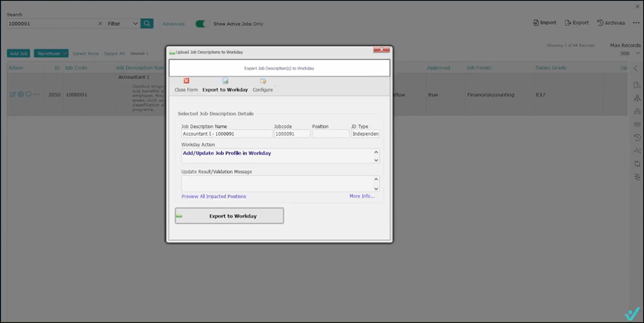Click the More Info link
This screenshot has height=323, width=644.
(x=361, y=196)
